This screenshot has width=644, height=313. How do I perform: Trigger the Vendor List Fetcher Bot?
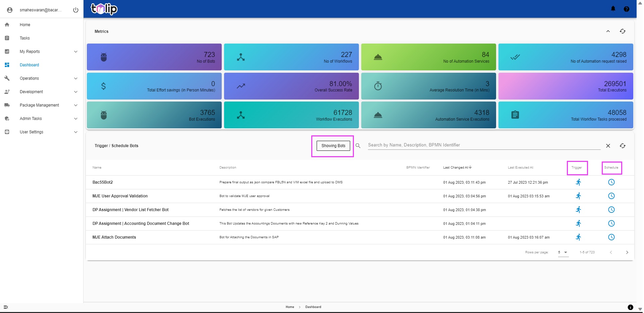[x=579, y=210]
